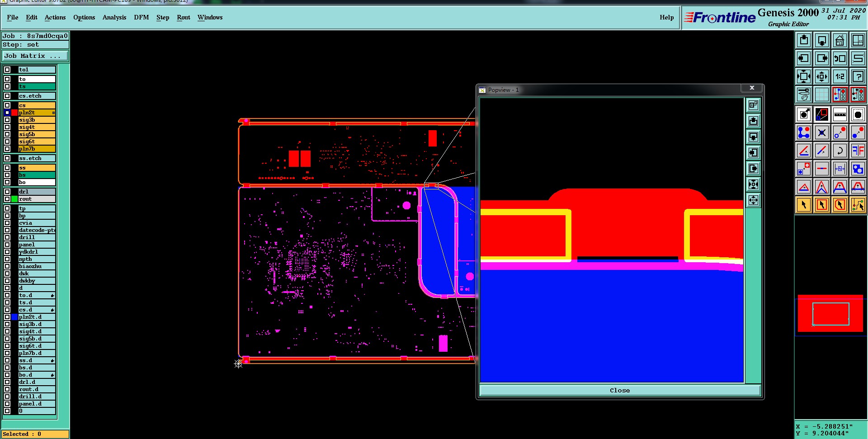Viewport: 868px width, 439px height.
Task: Toggle the sig4t layer checkbox
Action: pos(7,127)
